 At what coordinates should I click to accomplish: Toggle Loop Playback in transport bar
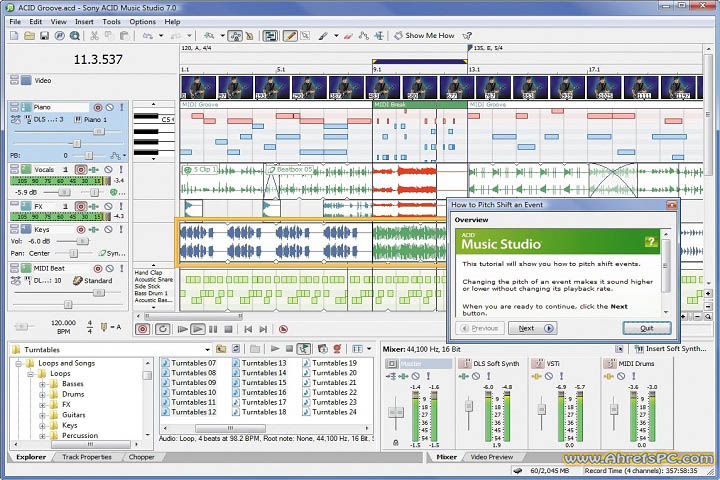click(163, 329)
